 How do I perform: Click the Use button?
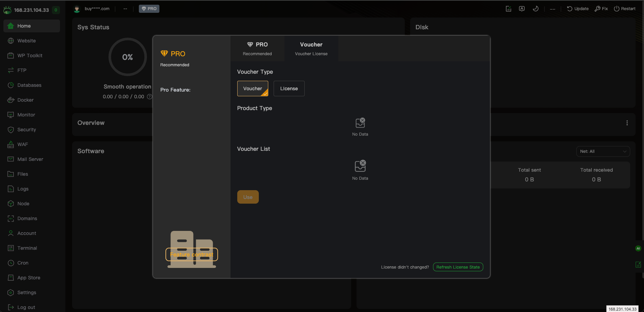coord(248,197)
